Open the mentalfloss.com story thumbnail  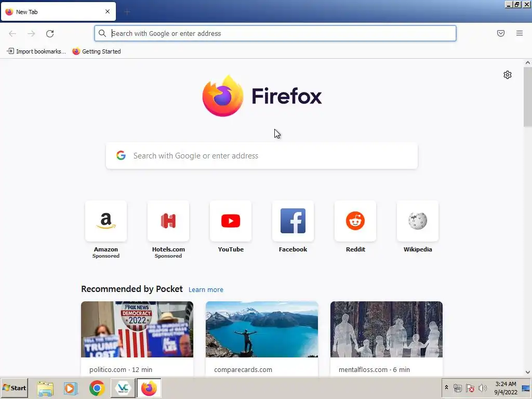pyautogui.click(x=387, y=329)
